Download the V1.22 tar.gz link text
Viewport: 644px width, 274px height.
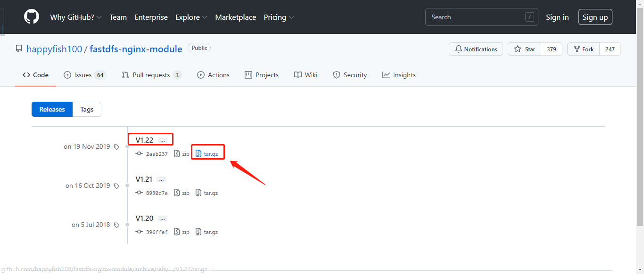click(211, 154)
